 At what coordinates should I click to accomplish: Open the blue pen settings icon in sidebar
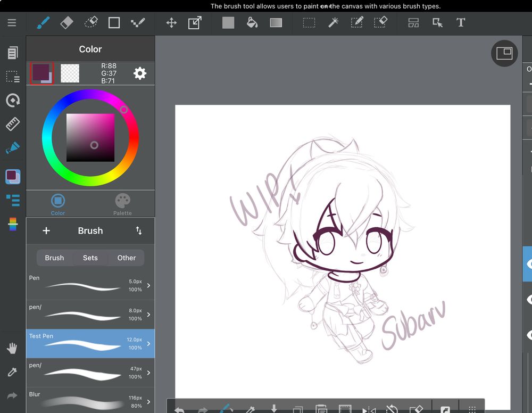coord(13,148)
